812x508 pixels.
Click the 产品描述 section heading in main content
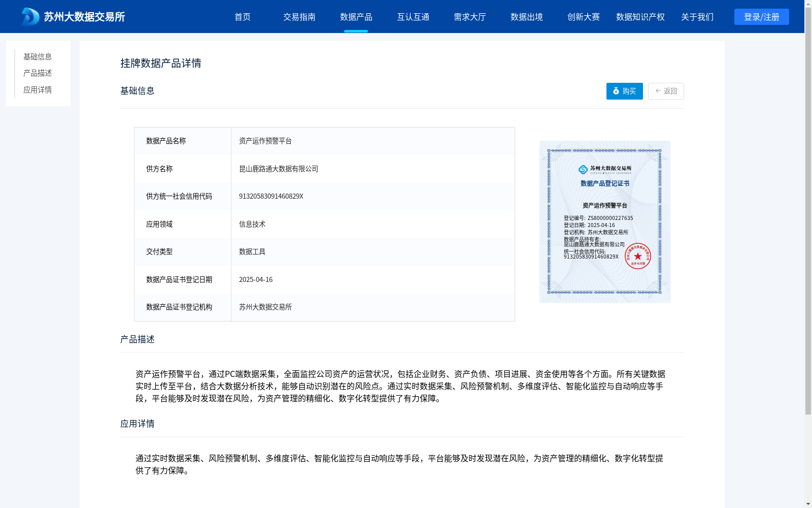coord(138,339)
